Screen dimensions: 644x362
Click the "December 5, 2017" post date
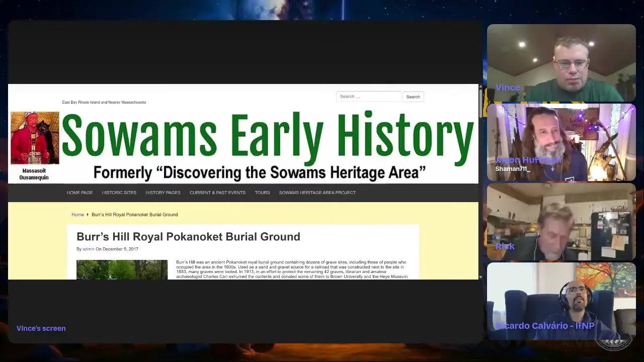[x=120, y=249]
